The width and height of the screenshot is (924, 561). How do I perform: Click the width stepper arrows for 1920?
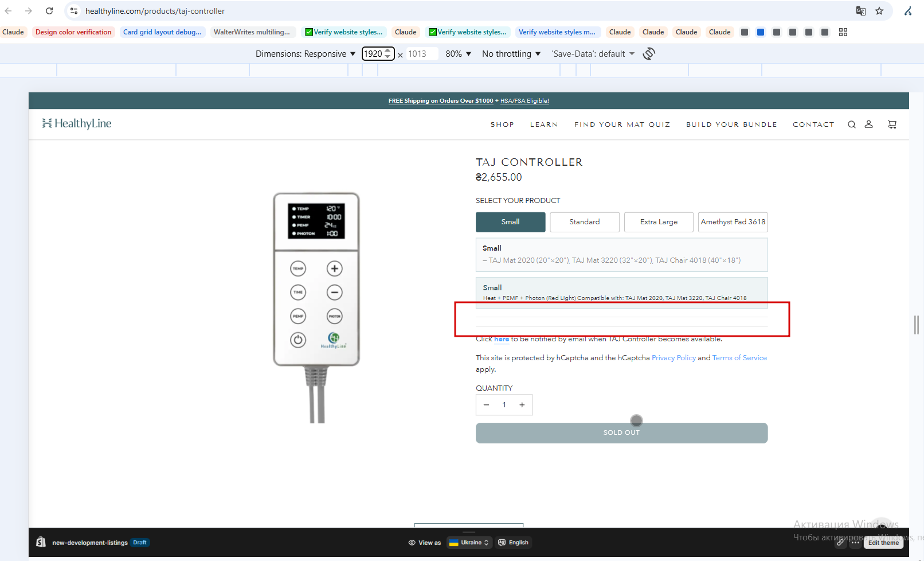click(388, 54)
